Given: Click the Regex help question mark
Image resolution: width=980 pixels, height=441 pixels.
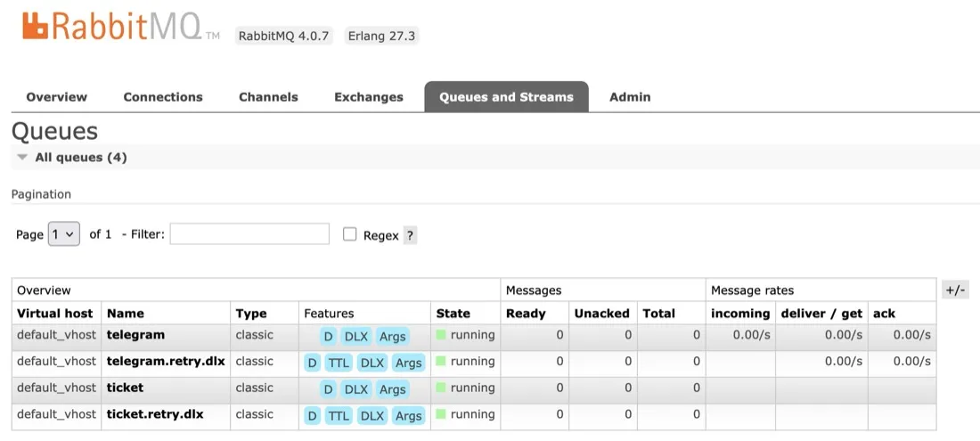Looking at the screenshot, I should 410,235.
